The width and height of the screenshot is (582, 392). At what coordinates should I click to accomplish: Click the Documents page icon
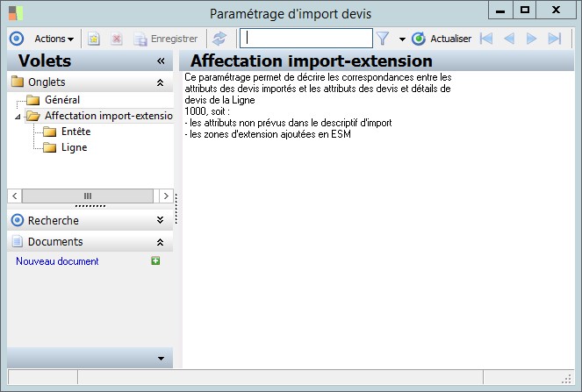coord(17,241)
